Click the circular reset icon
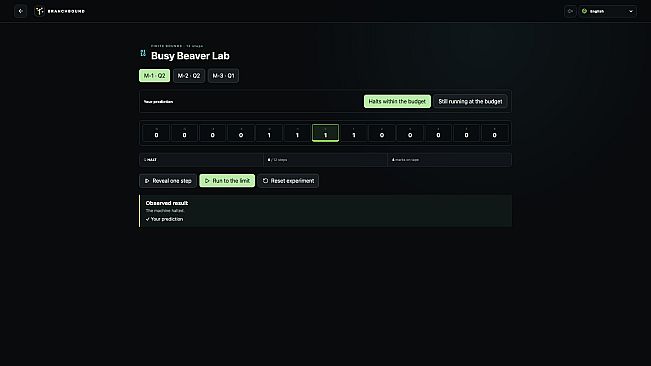This screenshot has height=366, width=651. tap(265, 181)
